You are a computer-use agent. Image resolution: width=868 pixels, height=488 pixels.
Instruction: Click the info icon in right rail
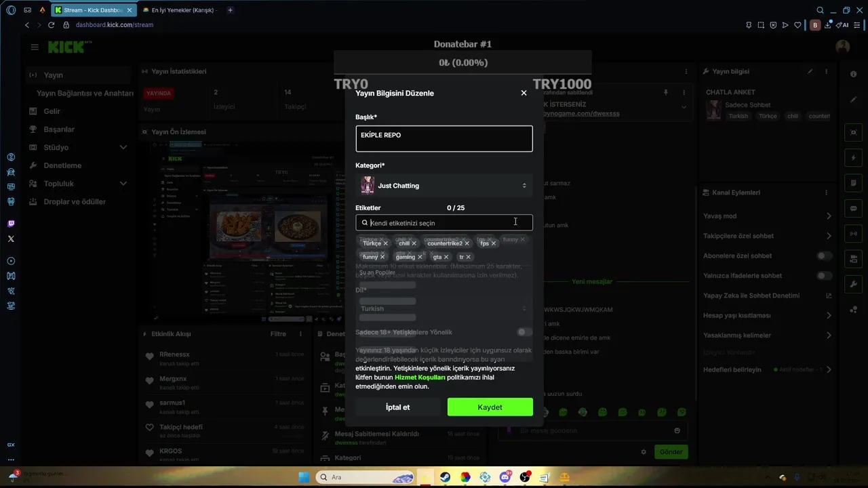pyautogui.click(x=853, y=74)
